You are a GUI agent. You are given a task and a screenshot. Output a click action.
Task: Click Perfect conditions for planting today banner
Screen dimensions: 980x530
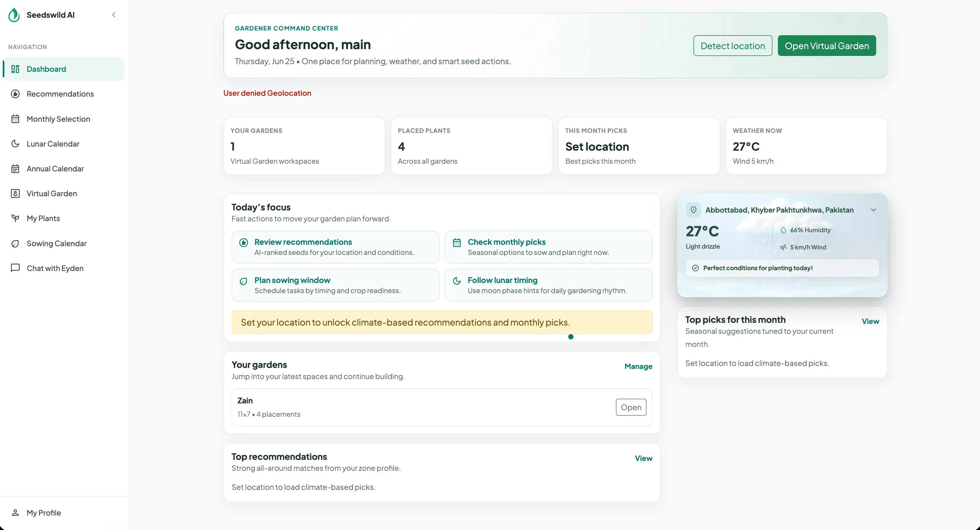pyautogui.click(x=782, y=268)
